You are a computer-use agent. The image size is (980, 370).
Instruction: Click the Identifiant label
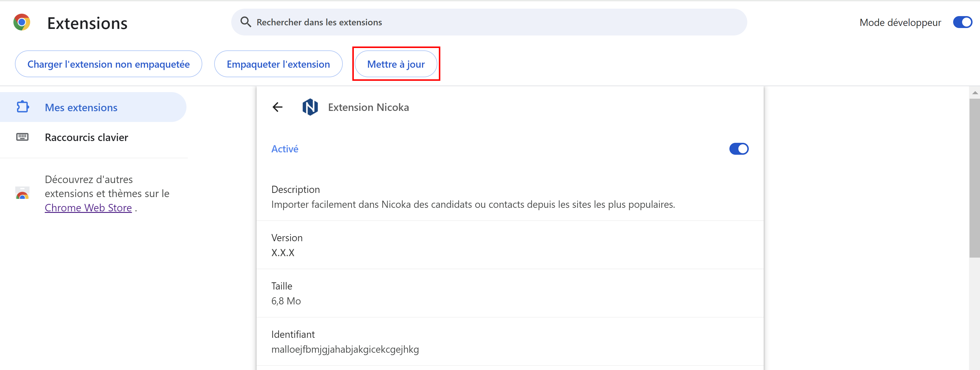click(293, 334)
